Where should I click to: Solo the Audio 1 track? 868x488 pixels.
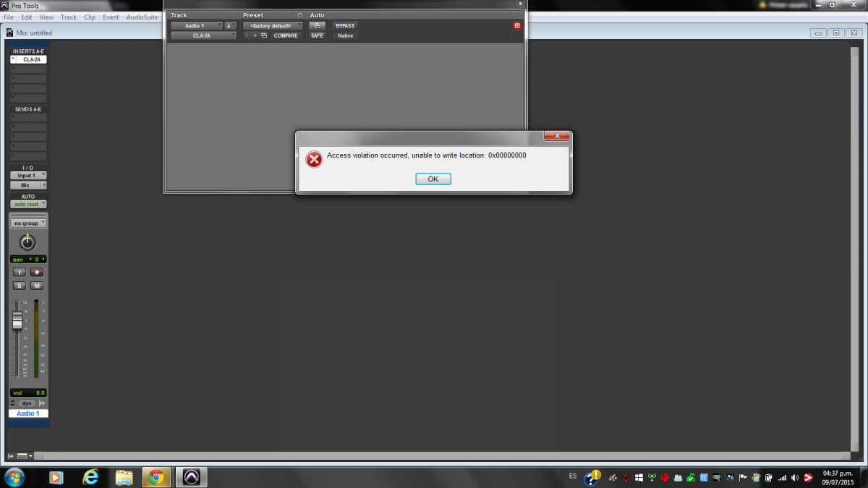click(x=20, y=286)
